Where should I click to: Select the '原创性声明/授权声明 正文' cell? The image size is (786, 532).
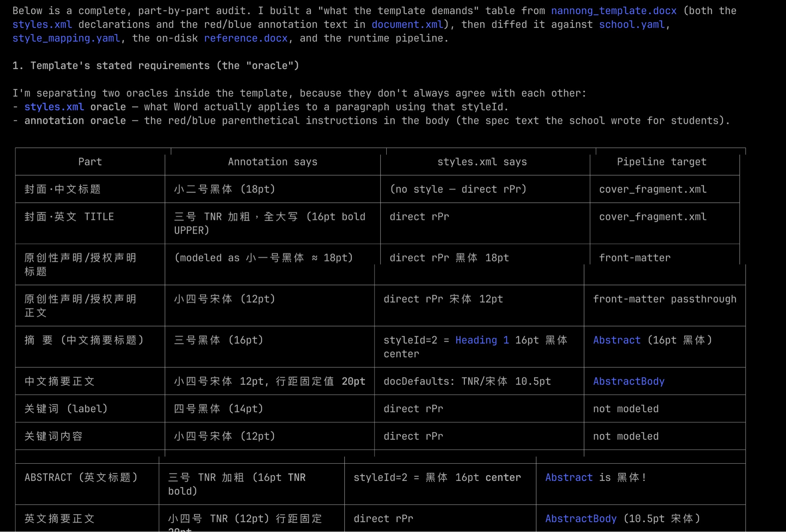pos(90,306)
